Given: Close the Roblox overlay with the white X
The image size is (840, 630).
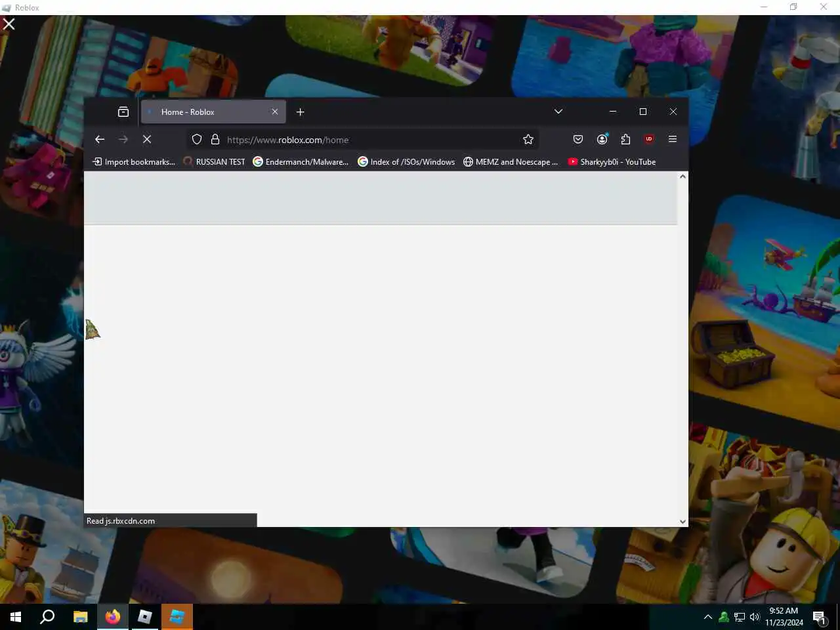Looking at the screenshot, I should 9,24.
